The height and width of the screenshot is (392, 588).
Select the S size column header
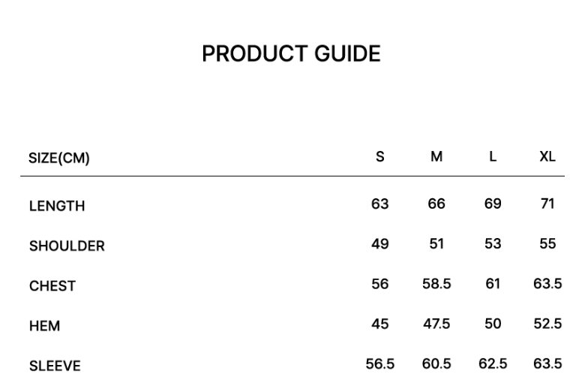coord(380,157)
